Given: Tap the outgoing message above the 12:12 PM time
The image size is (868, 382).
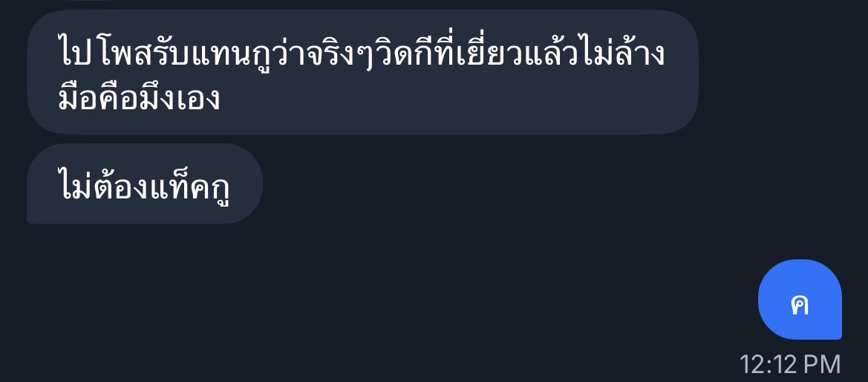Looking at the screenshot, I should (800, 300).
